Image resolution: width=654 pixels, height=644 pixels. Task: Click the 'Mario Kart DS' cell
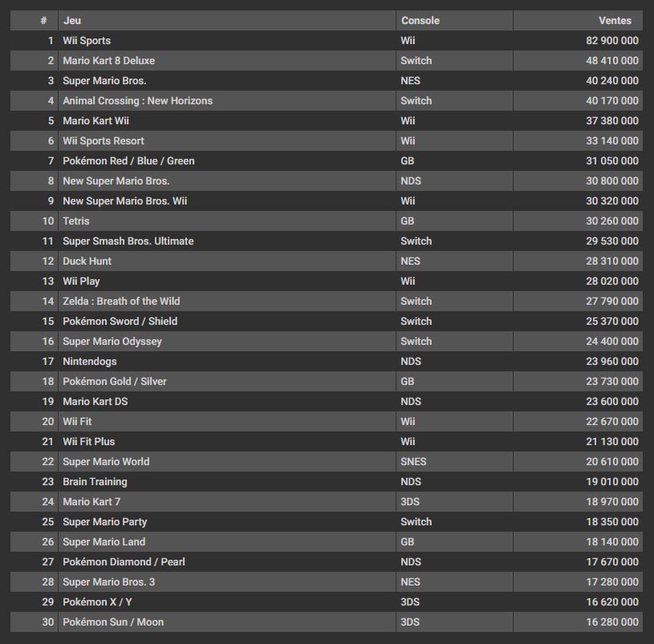click(x=95, y=402)
